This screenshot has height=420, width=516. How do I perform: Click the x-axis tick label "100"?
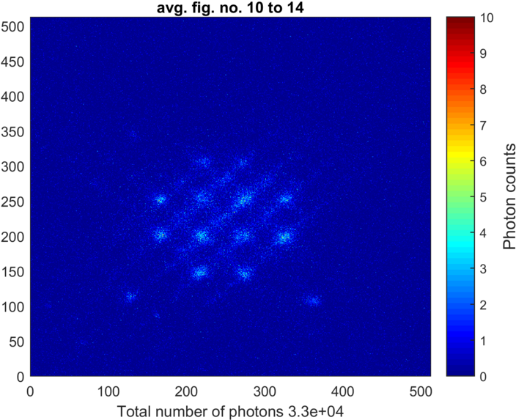pyautogui.click(x=108, y=391)
